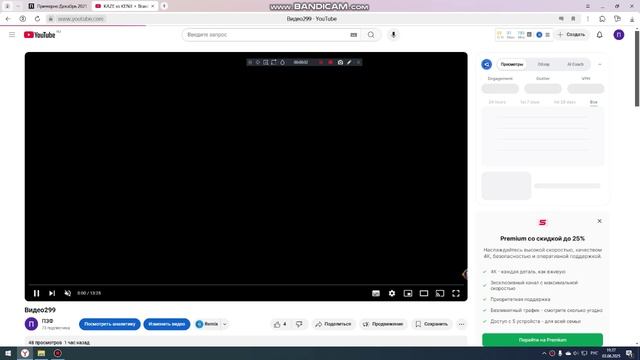Reload the page in browser
Image resolution: width=640 pixels, height=360 pixels.
(x=37, y=19)
